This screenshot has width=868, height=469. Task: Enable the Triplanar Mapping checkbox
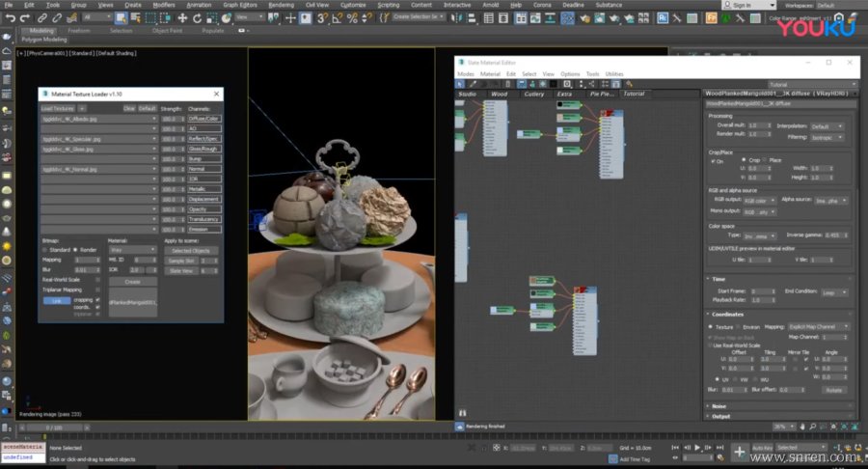tap(98, 289)
